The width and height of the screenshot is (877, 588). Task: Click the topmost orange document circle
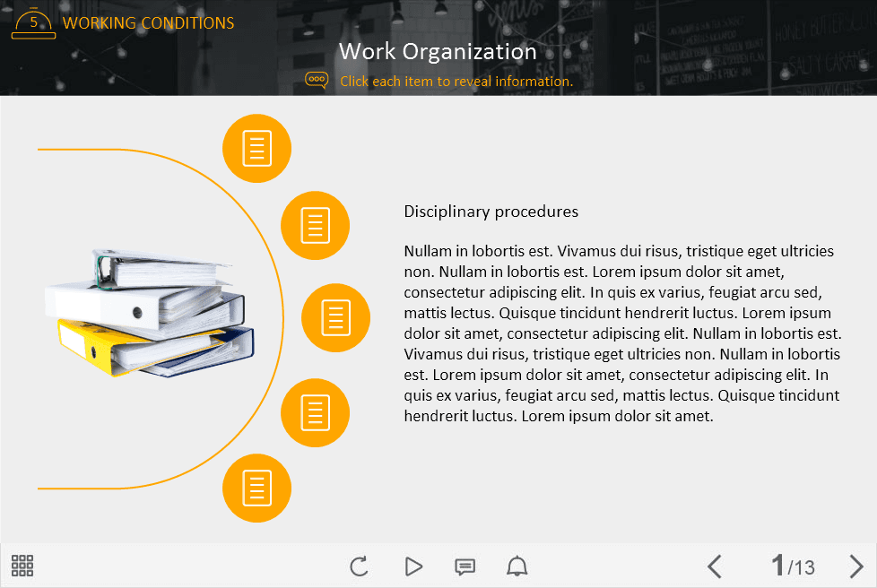coord(256,149)
